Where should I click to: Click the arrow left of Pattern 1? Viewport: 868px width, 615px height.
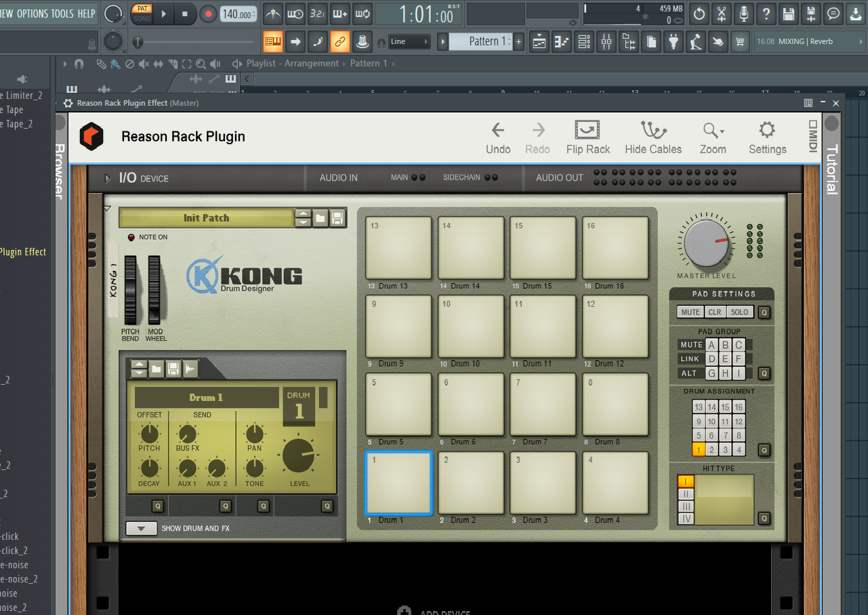click(442, 41)
